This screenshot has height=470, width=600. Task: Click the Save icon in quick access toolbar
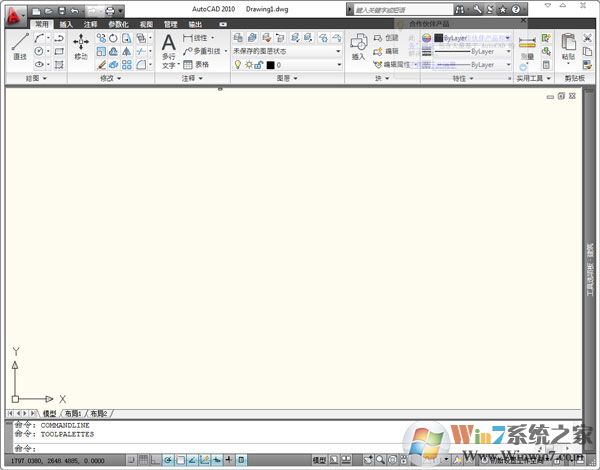62,11
